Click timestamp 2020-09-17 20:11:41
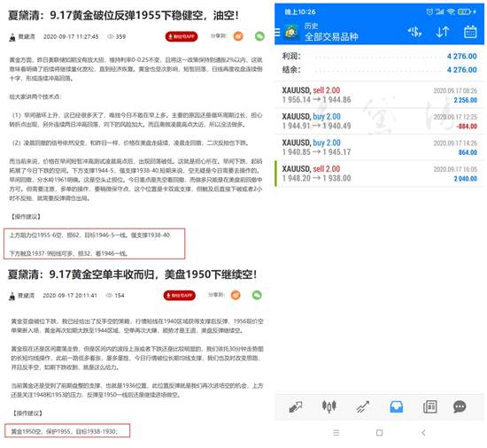The image size is (487, 448). point(70,295)
